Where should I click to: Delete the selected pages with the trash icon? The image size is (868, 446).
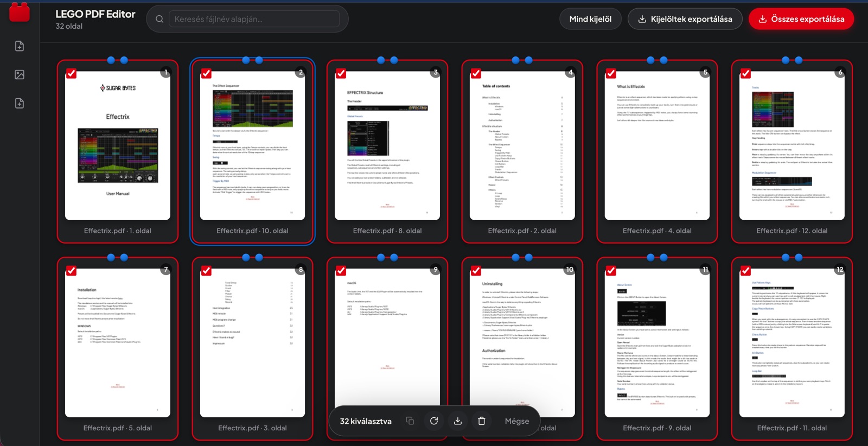[482, 421]
